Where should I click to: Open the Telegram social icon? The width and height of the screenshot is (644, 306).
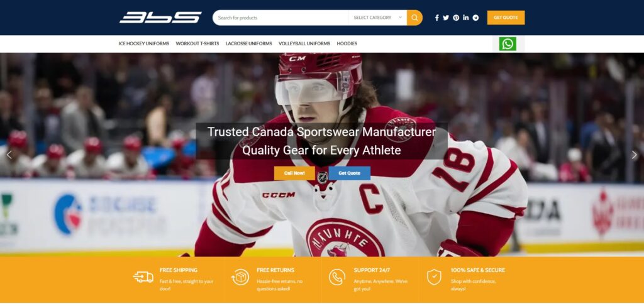475,18
